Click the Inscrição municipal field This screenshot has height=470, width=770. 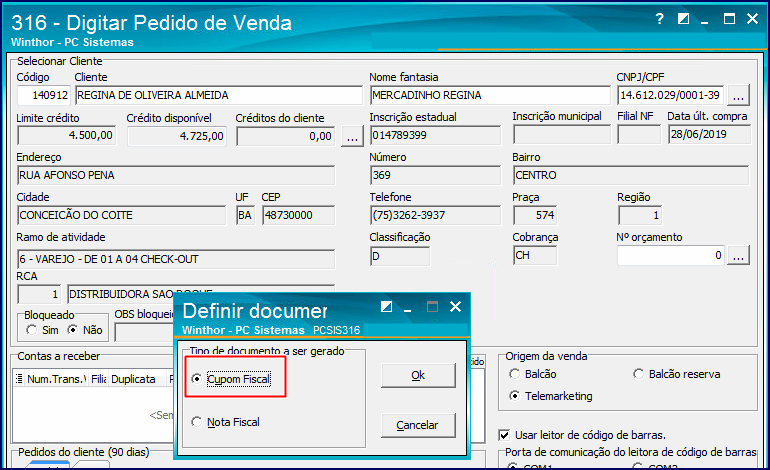(562, 134)
